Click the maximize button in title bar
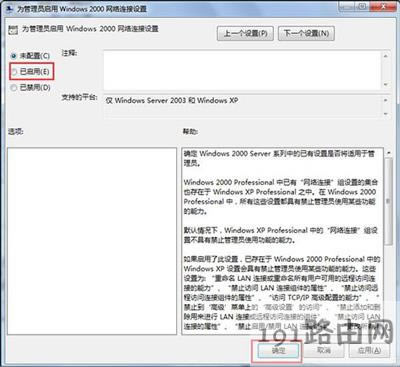This screenshot has width=400, height=367. coord(363,5)
